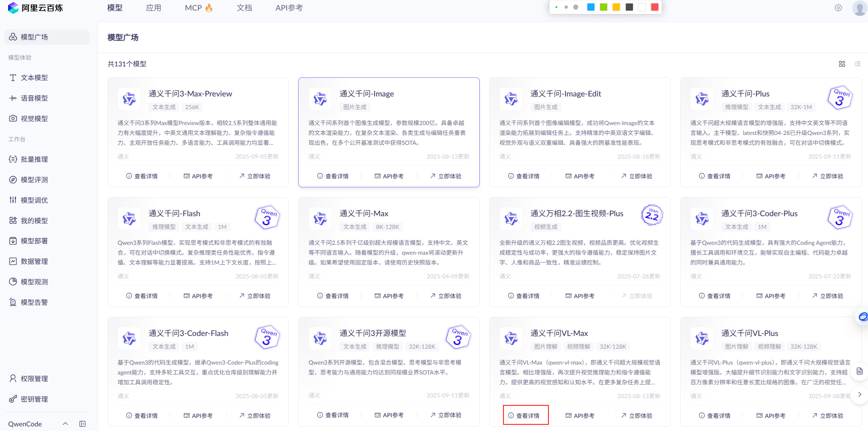Click the 模型调优 sliders icon
Image resolution: width=868 pixels, height=431 pixels.
pyautogui.click(x=13, y=200)
